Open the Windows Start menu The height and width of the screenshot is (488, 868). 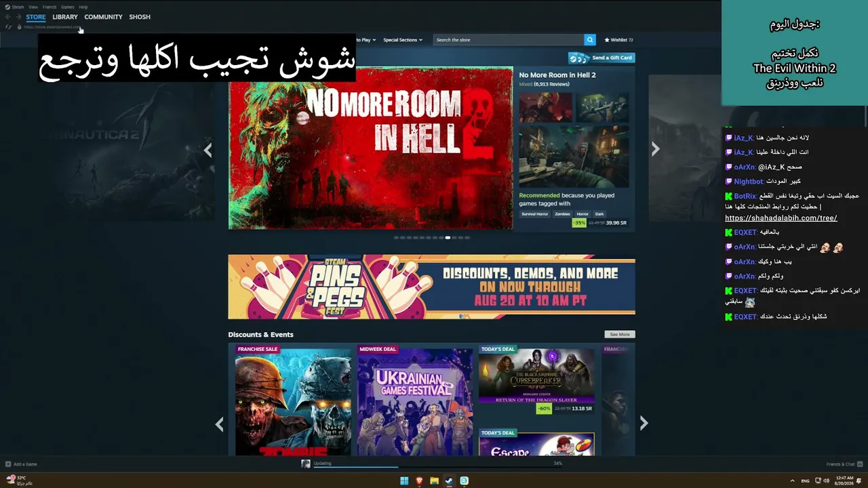[x=404, y=481]
